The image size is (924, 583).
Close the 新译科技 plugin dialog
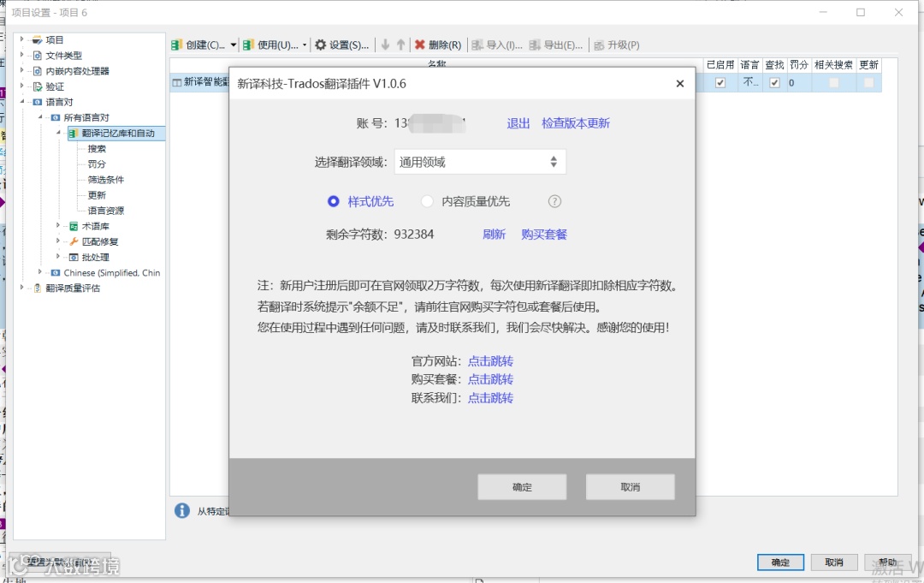[680, 84]
